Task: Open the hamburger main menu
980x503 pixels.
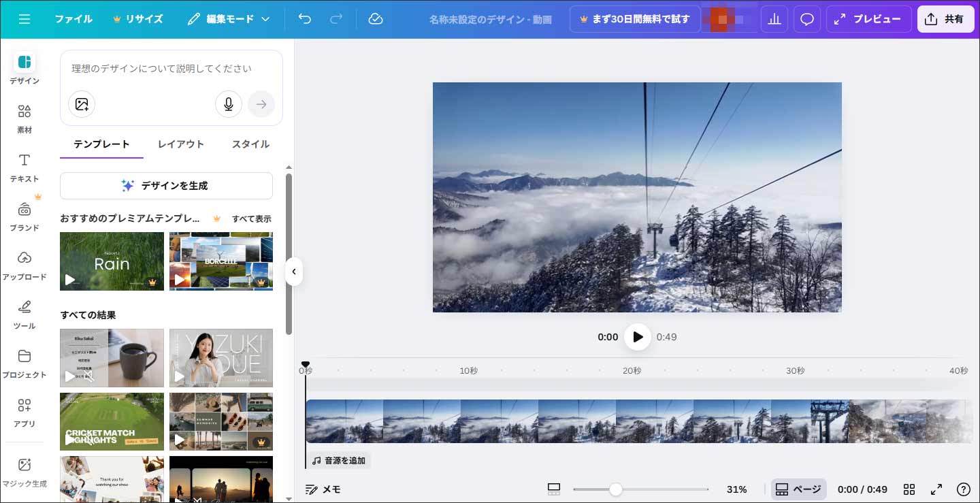Action: [x=24, y=19]
